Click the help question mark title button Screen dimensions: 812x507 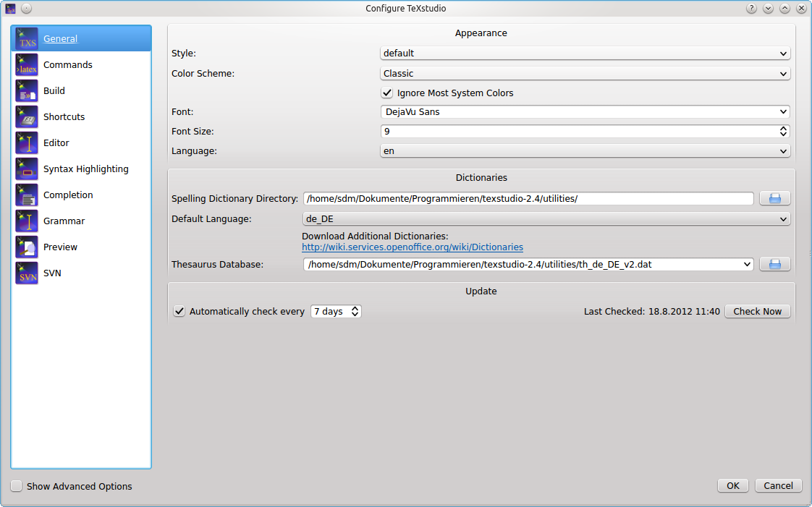tap(751, 8)
